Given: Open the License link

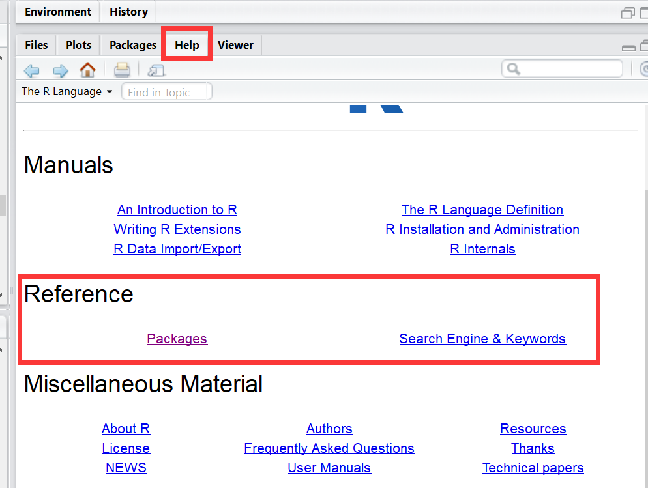Looking at the screenshot, I should (126, 448).
